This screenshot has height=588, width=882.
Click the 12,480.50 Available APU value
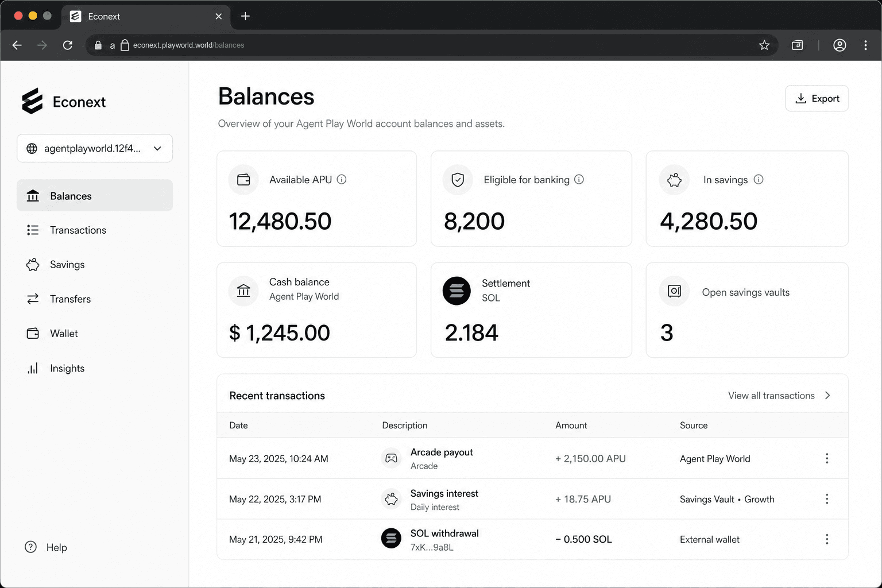(280, 221)
